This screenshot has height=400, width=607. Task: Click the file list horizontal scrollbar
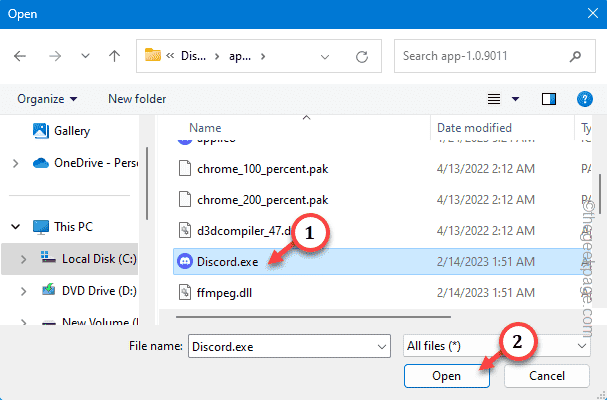click(x=313, y=317)
